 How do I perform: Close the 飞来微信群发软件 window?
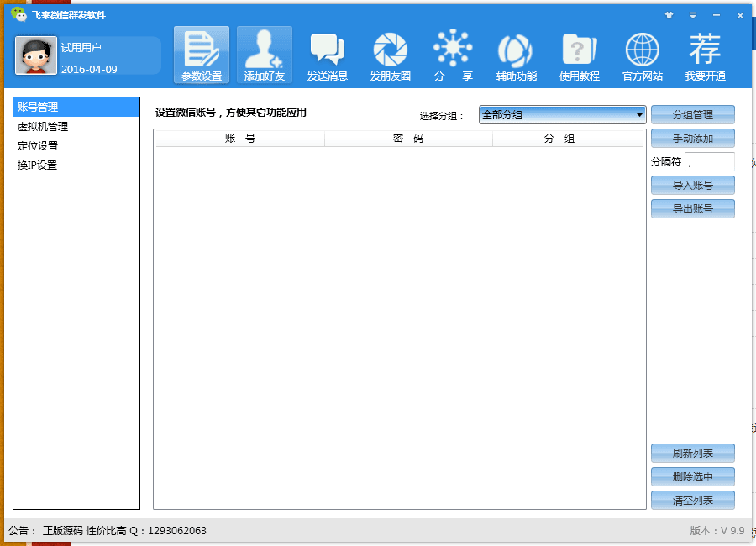click(740, 15)
